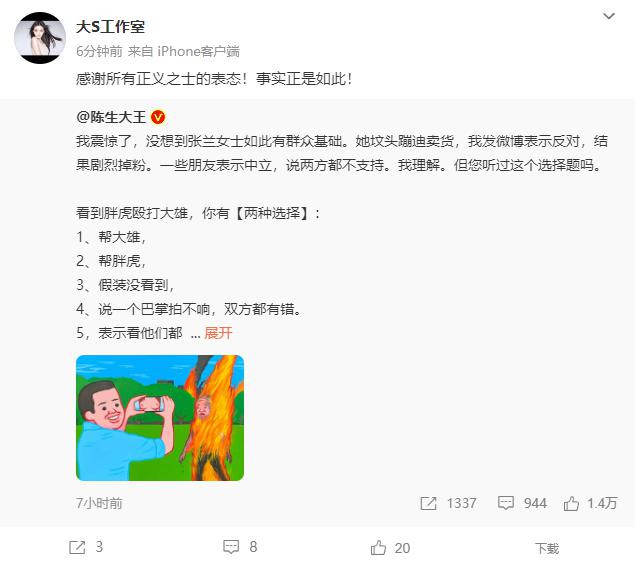Open the burning figure cartoon thumbnail
This screenshot has width=635, height=564.
point(160,418)
